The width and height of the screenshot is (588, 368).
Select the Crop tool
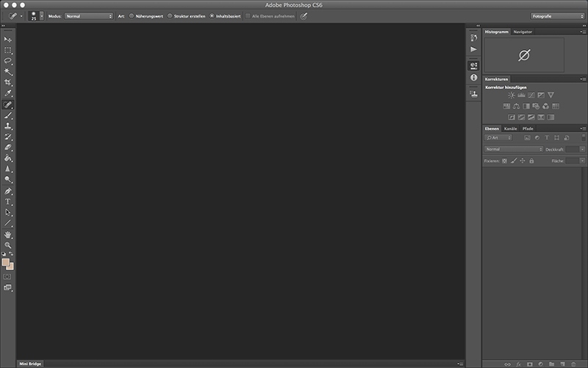8,82
